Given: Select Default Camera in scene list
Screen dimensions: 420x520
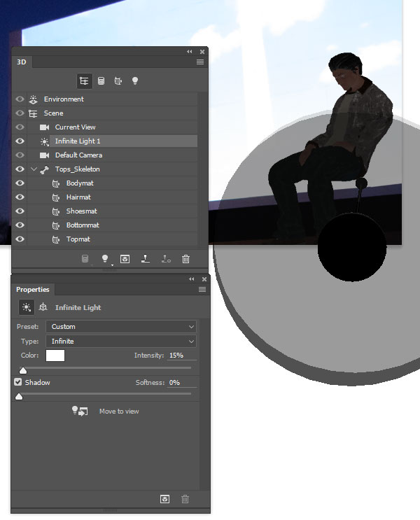Looking at the screenshot, I should 78,155.
